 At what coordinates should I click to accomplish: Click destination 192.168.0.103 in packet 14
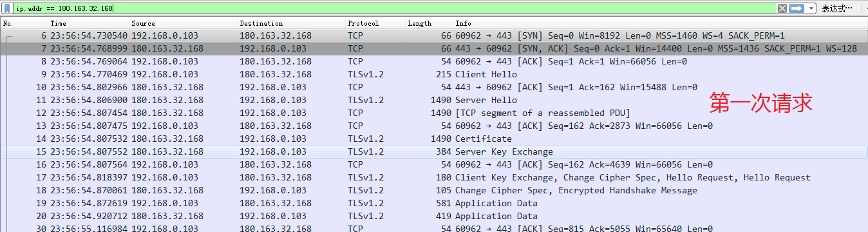(x=273, y=139)
